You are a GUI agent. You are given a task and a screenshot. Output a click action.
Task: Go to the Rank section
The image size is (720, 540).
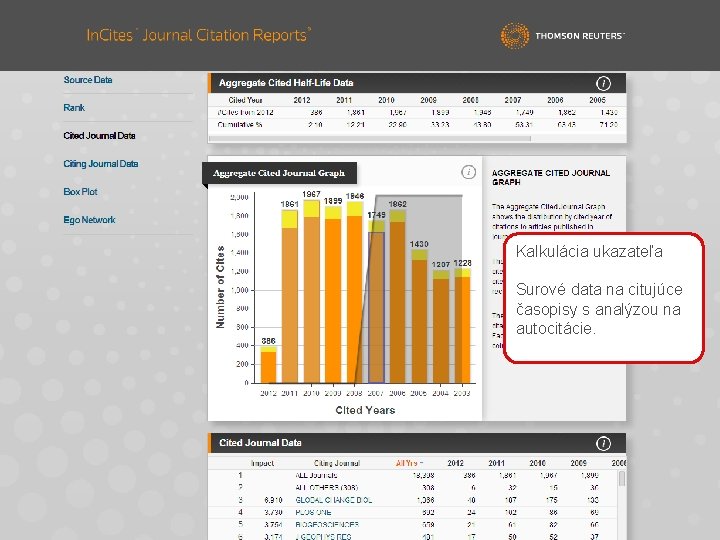tap(74, 107)
